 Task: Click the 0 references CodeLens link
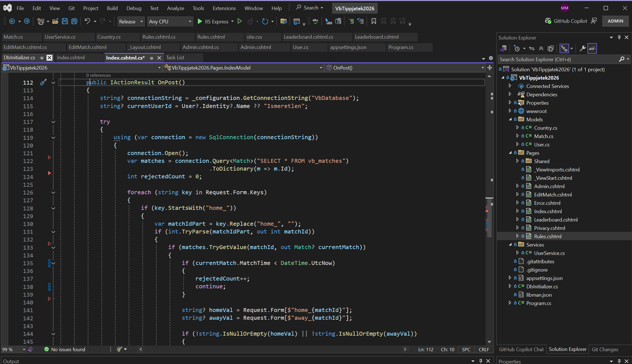coord(98,76)
